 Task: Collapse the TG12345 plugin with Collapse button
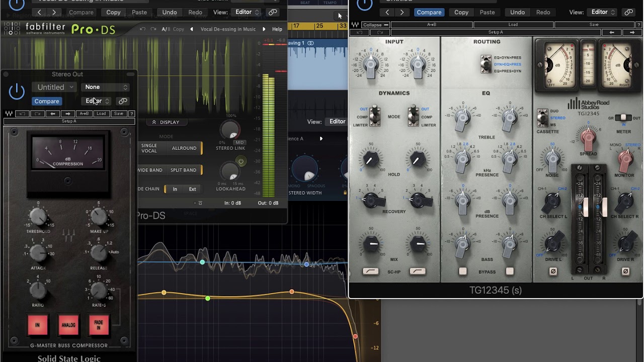click(x=375, y=25)
